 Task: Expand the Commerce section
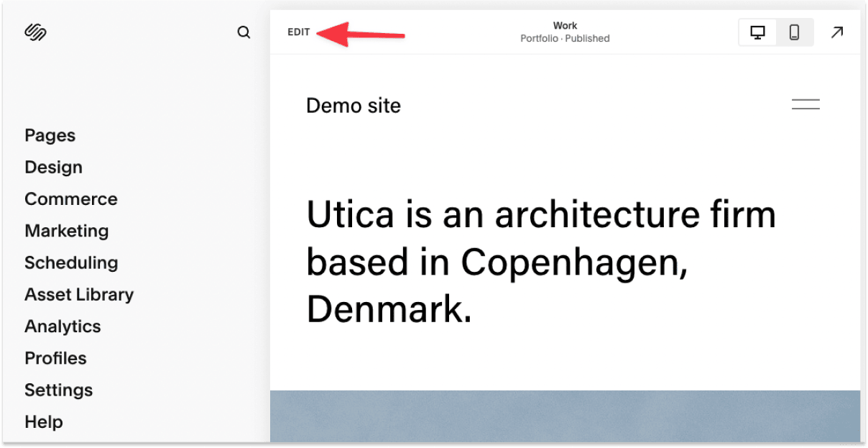[x=71, y=198]
